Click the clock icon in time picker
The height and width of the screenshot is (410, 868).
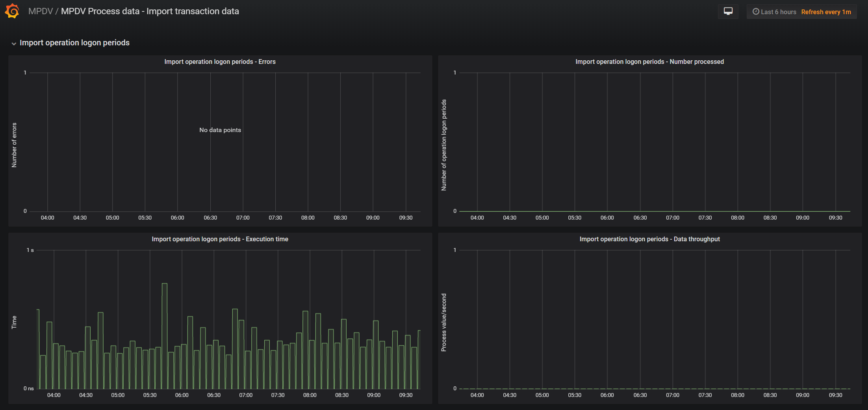coord(756,11)
